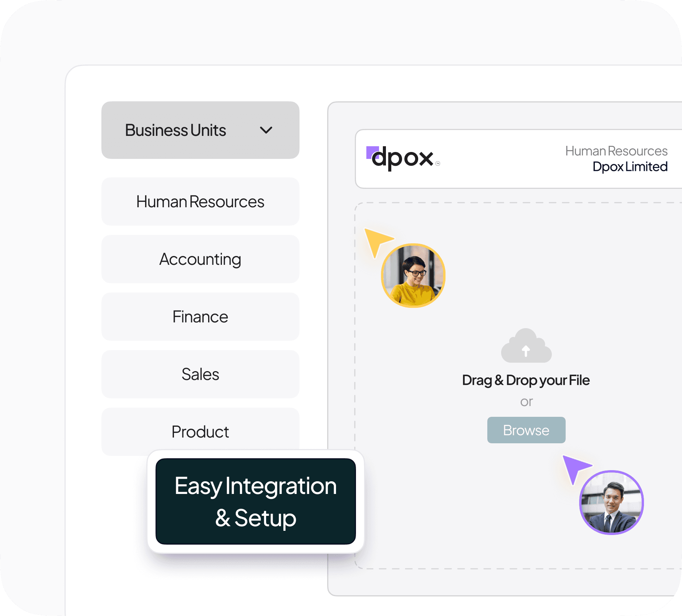This screenshot has width=682, height=616.
Task: Click the man in suit avatar
Action: 611,502
